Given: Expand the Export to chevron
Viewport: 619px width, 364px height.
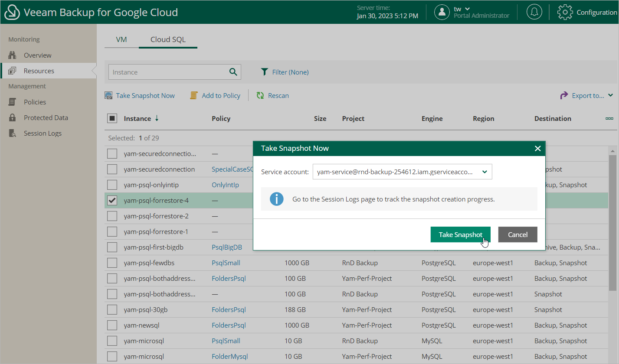Looking at the screenshot, I should pyautogui.click(x=610, y=96).
